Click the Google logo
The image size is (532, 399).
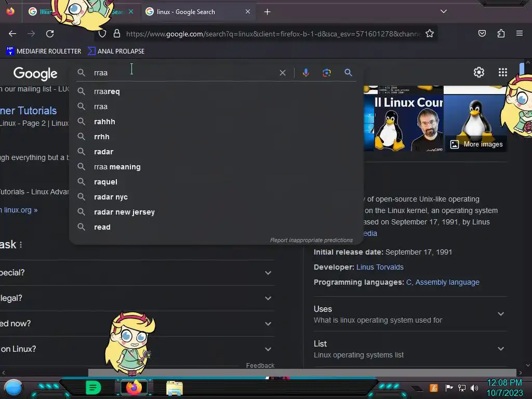35,73
